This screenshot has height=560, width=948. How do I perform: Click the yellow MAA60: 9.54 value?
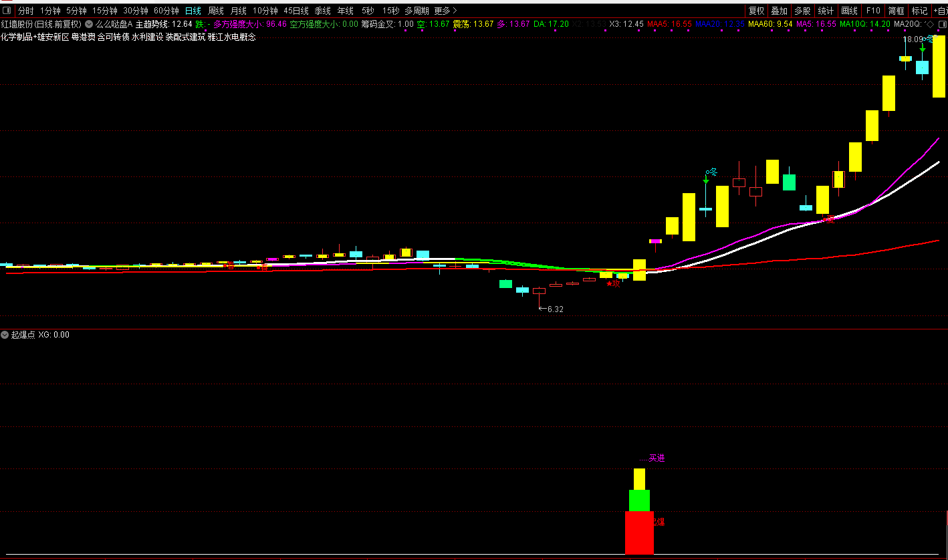(x=770, y=24)
